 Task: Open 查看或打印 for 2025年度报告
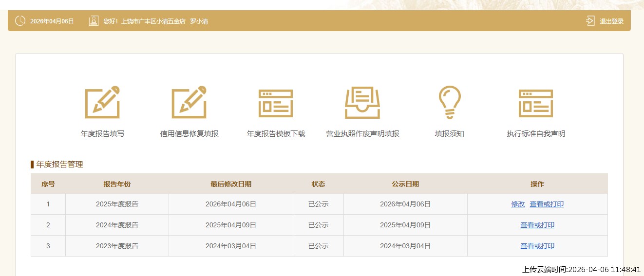pos(547,204)
